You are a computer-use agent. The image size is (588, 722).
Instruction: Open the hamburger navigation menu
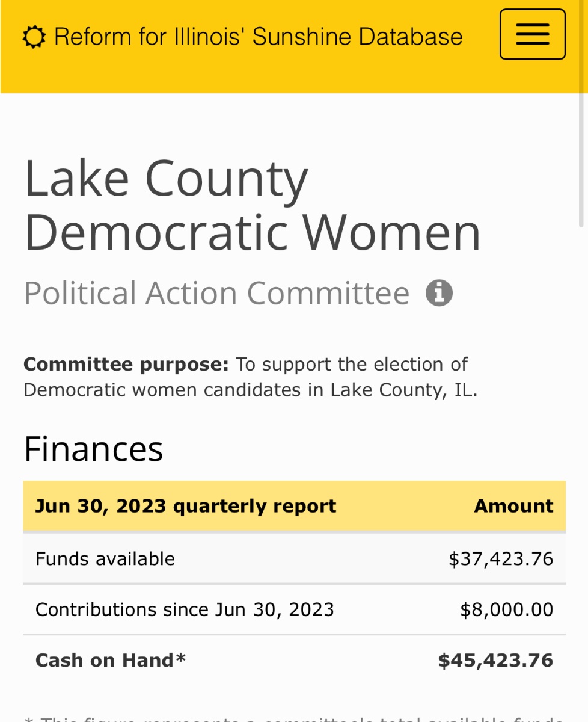coord(532,34)
